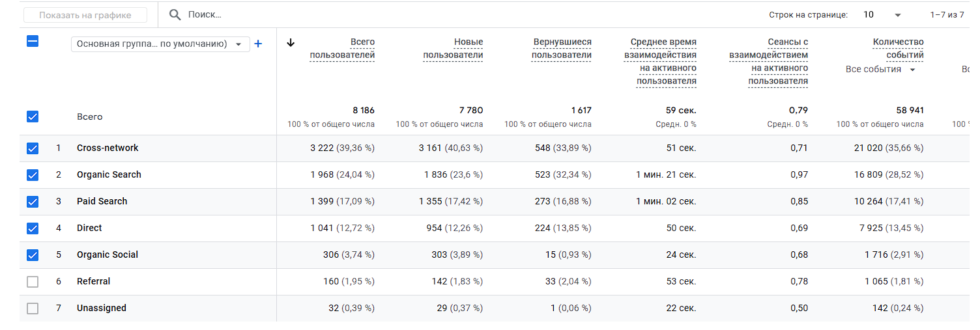Sort by 'Всего пользователей' column header
Screen dimensions: 980x330
click(343, 49)
